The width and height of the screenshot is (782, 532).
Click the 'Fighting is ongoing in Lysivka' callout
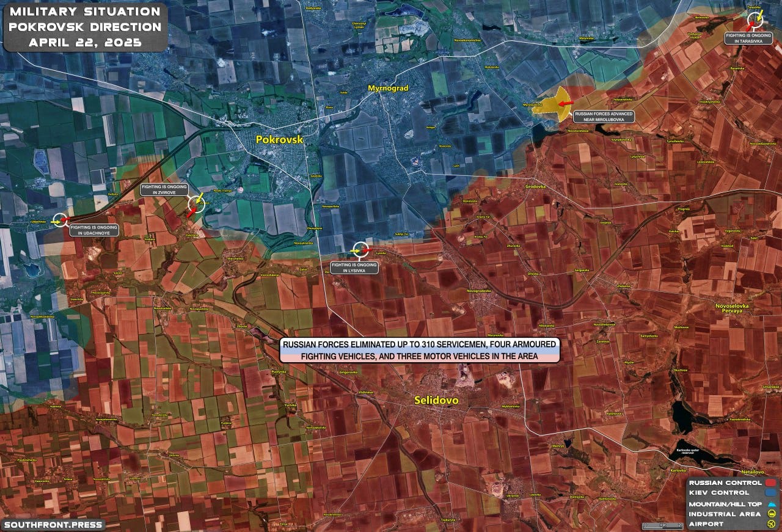coord(354,268)
